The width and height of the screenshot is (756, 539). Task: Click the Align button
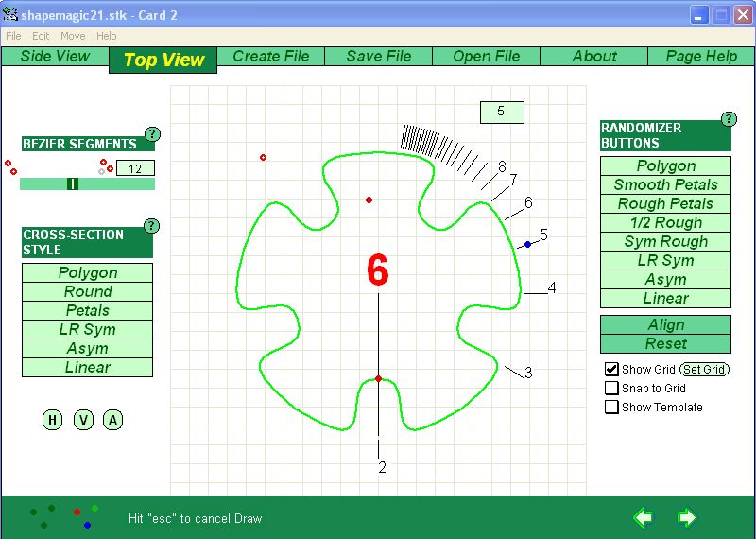point(666,324)
